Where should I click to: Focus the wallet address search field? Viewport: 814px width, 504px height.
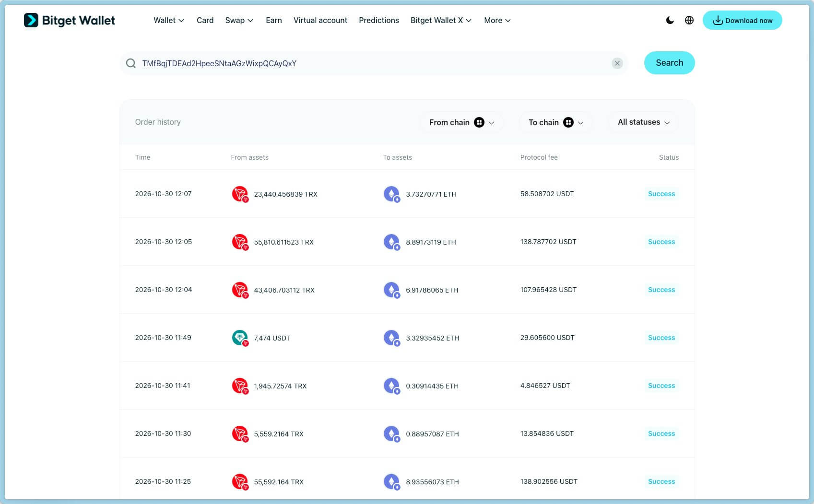tap(374, 63)
